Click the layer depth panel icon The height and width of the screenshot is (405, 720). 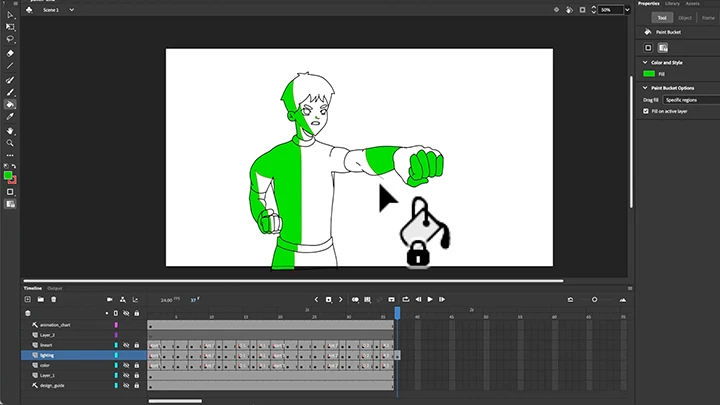tap(135, 299)
